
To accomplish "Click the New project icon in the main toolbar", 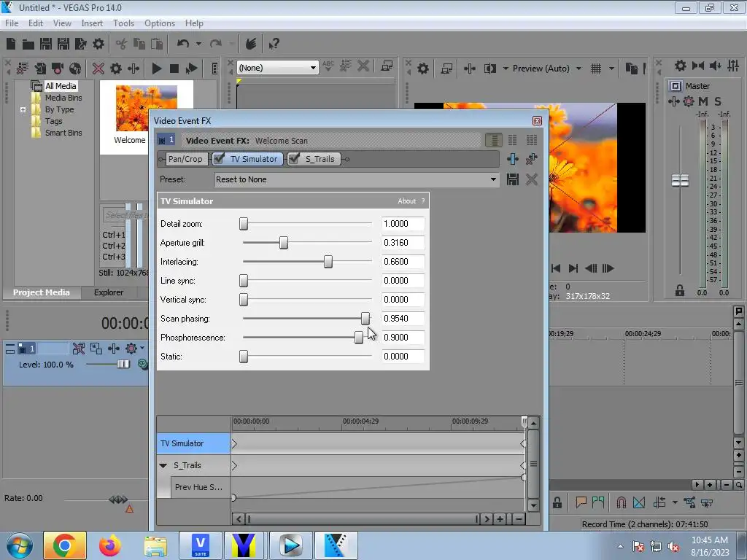I will pyautogui.click(x=11, y=44).
